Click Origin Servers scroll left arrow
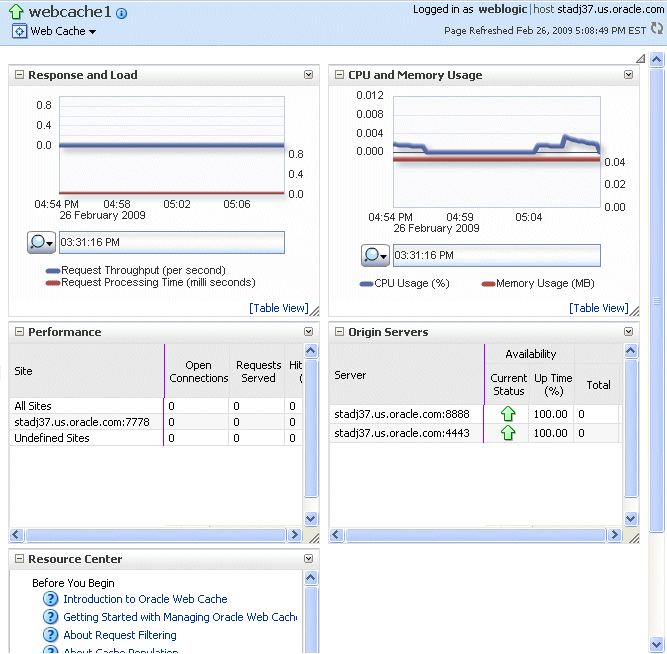 (x=336, y=534)
